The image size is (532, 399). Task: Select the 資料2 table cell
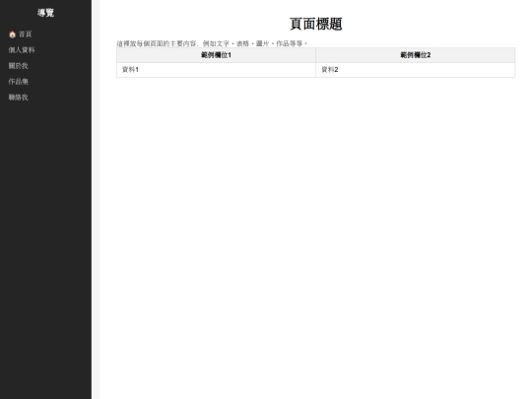coord(416,70)
